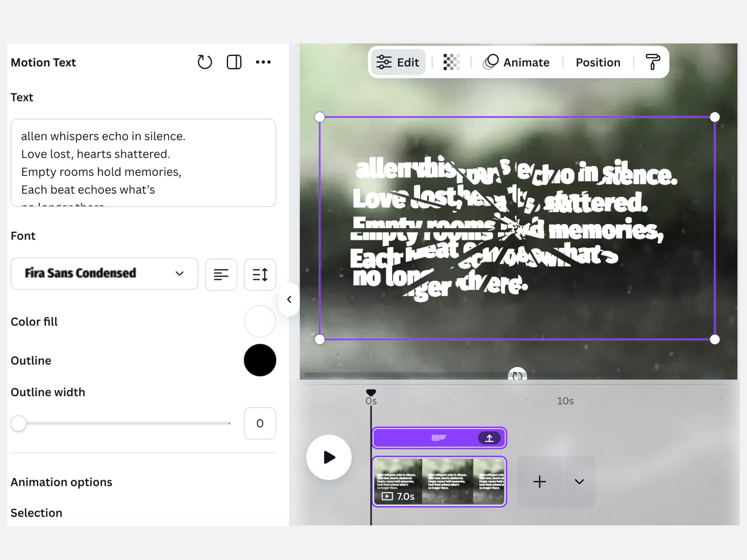The height and width of the screenshot is (560, 747).
Task: Click the Selection label
Action: [x=36, y=513]
